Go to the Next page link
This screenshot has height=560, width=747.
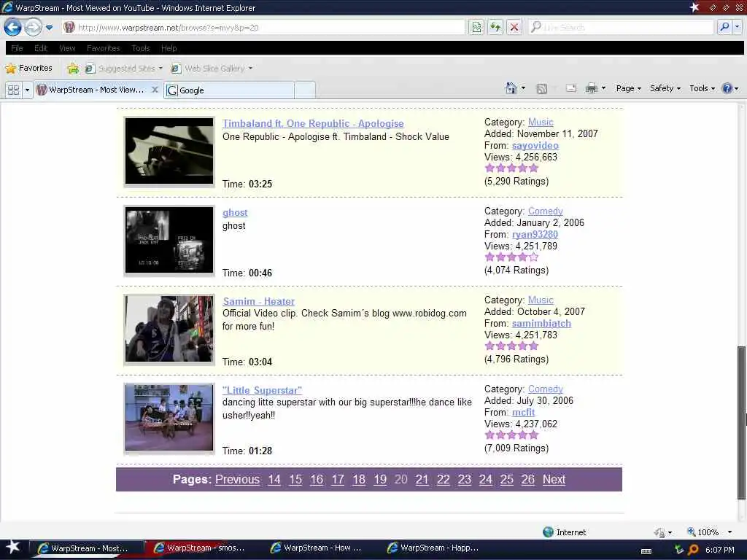(554, 480)
